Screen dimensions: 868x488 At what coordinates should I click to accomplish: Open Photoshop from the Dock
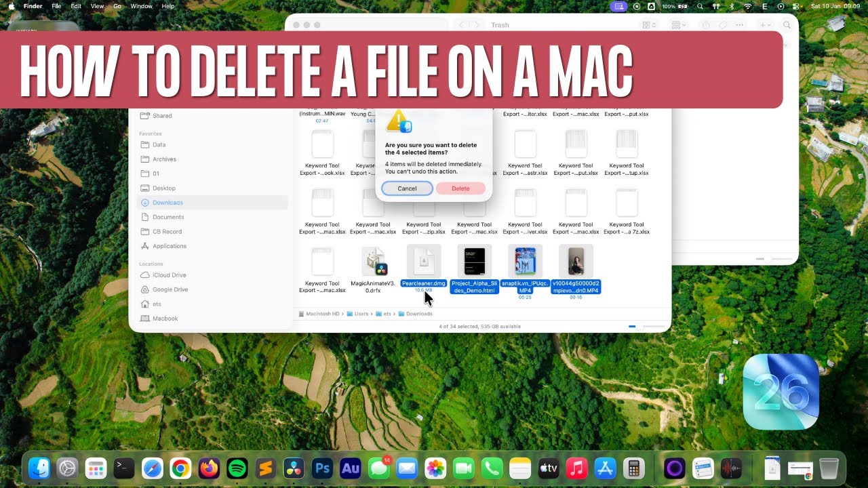321,468
